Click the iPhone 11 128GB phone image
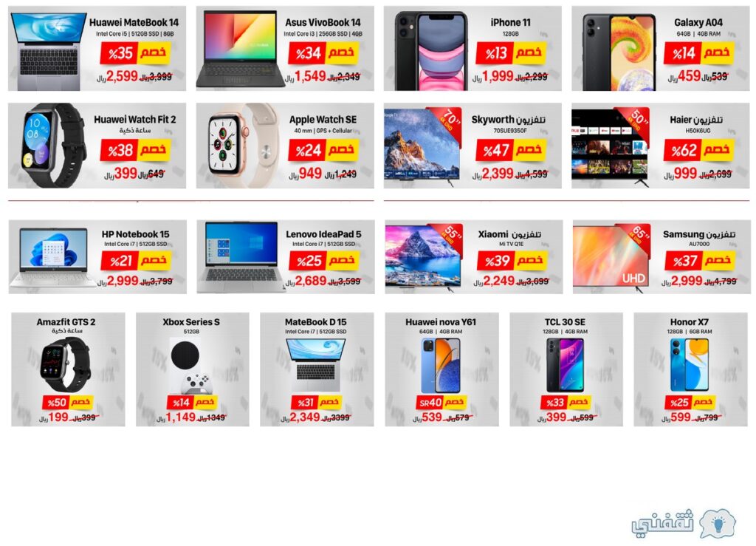This screenshot has height=546, width=756. pos(431,51)
